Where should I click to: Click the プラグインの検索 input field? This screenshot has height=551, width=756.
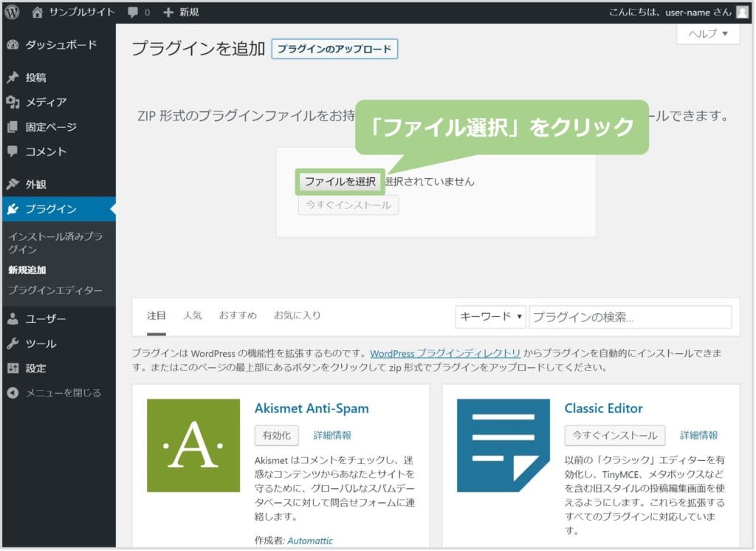[630, 317]
